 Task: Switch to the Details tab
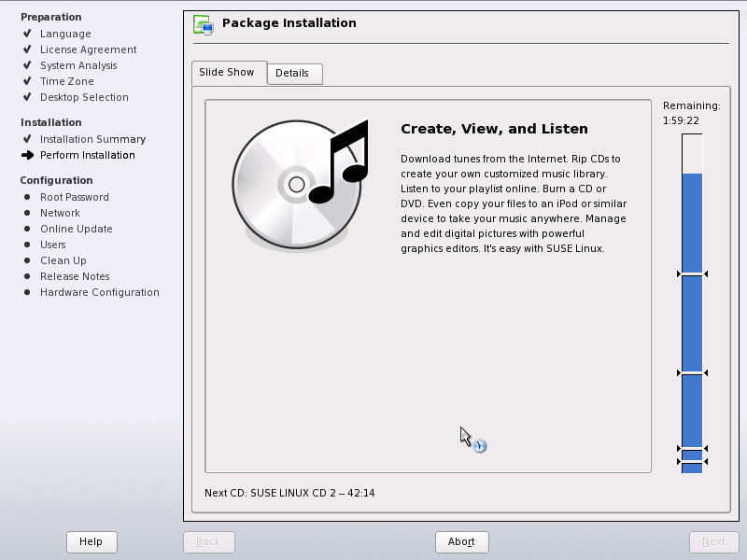(x=294, y=74)
